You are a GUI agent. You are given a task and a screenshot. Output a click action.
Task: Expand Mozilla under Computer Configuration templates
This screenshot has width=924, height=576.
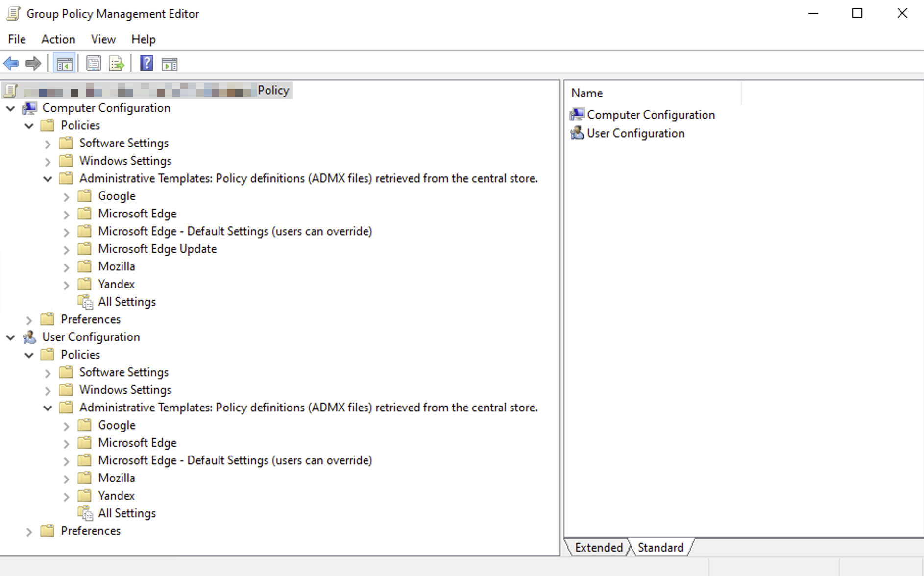pos(66,267)
